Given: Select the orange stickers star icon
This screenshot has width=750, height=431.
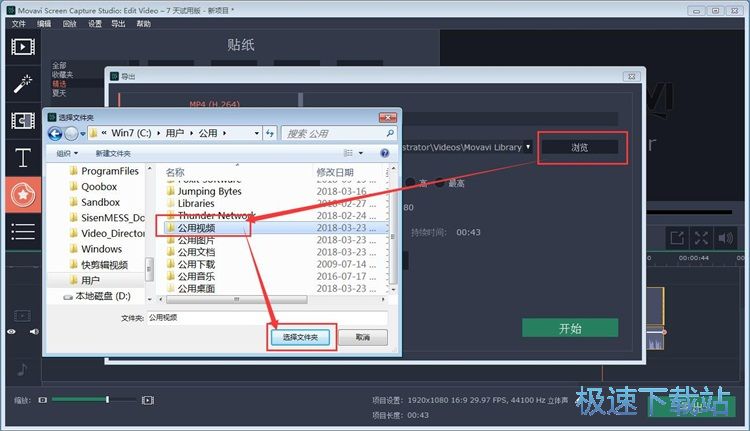Looking at the screenshot, I should [22, 195].
